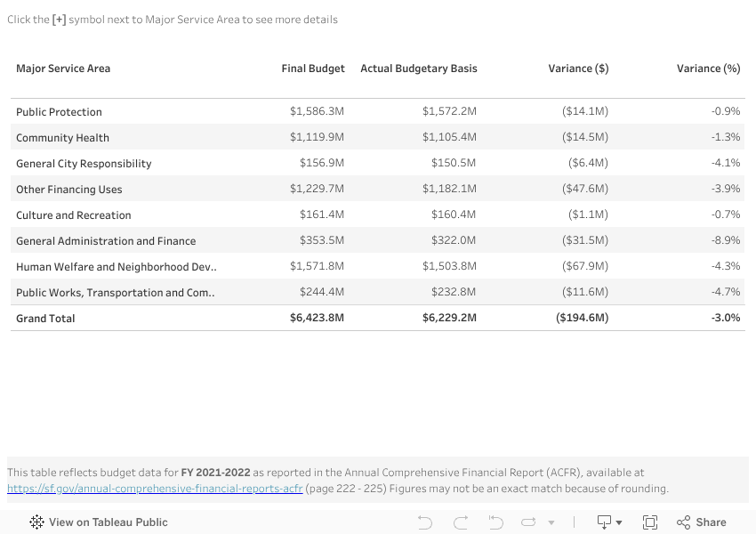Click View on Tableau Public
This screenshot has height=534, width=756.
coord(108,522)
